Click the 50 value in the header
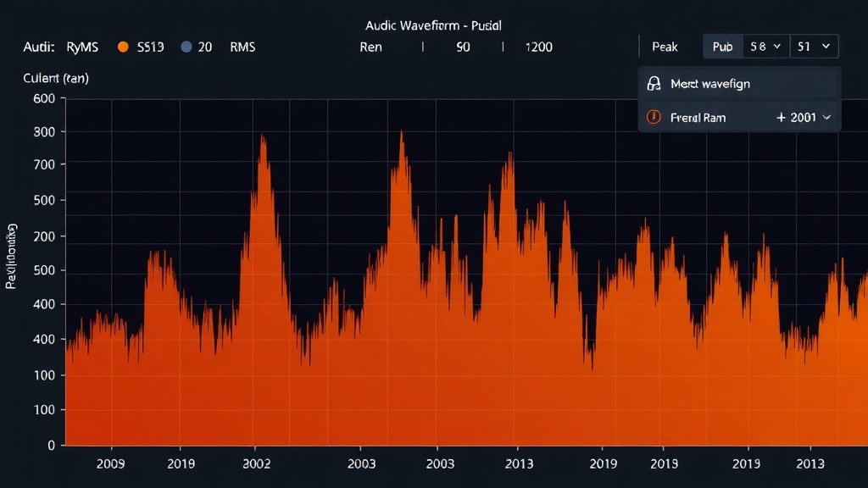The width and height of the screenshot is (868, 488). (463, 47)
